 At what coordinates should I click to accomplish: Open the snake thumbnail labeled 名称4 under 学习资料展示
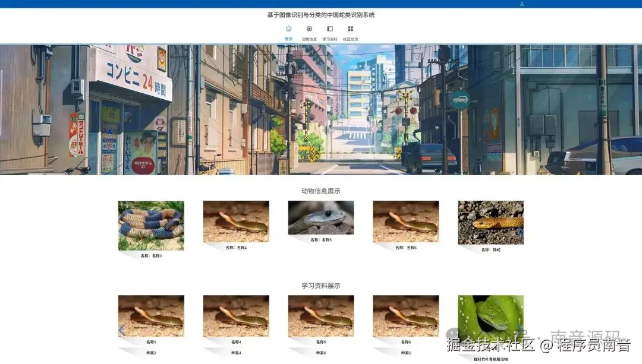coord(235,315)
